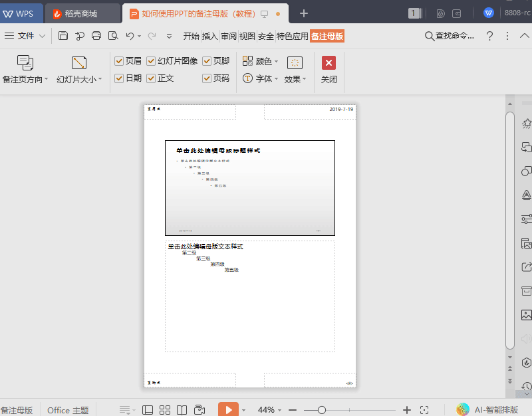Click the 查找命令 search box
The image size is (532, 416).
(450, 36)
